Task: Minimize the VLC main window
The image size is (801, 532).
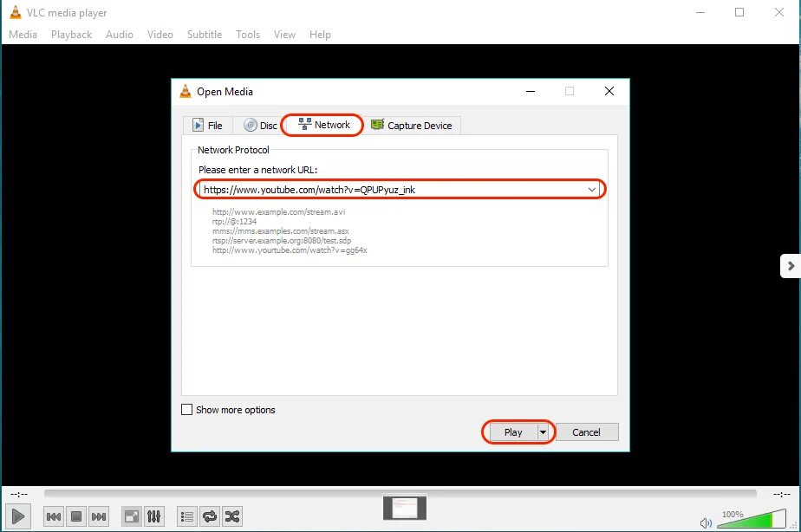Action: click(700, 12)
